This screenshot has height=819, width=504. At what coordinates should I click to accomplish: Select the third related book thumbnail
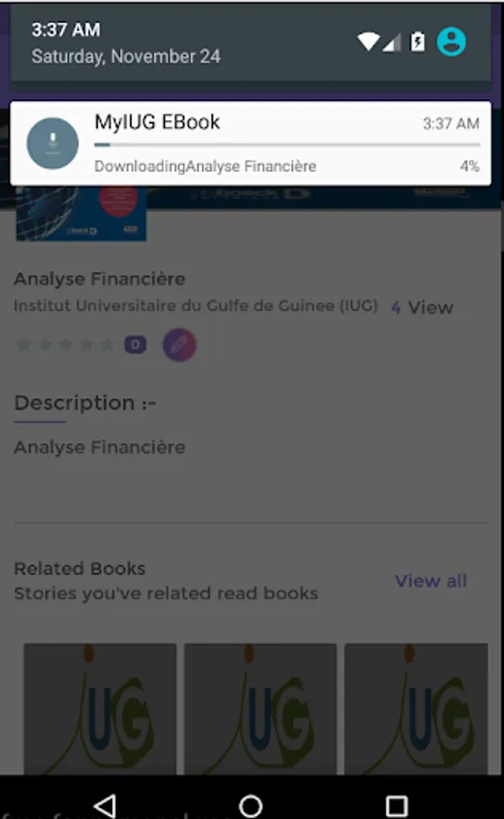417,709
